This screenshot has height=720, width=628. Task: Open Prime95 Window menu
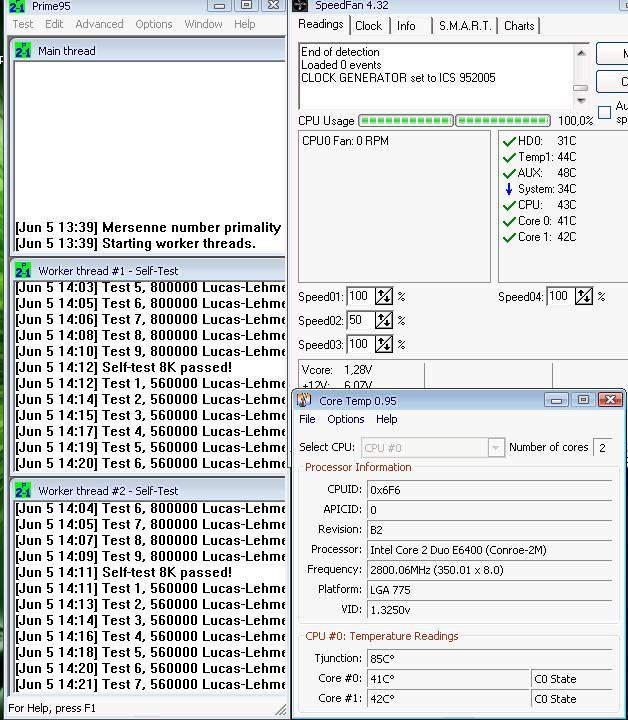point(203,24)
